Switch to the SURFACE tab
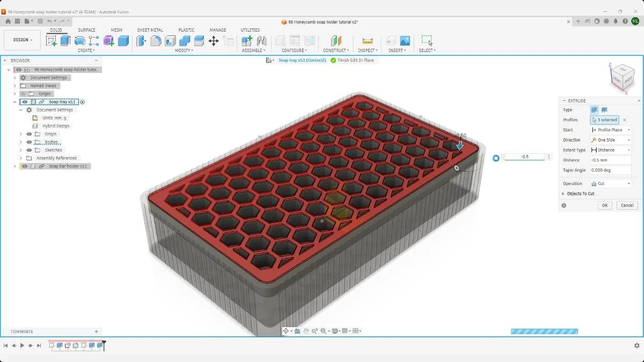 86,30
